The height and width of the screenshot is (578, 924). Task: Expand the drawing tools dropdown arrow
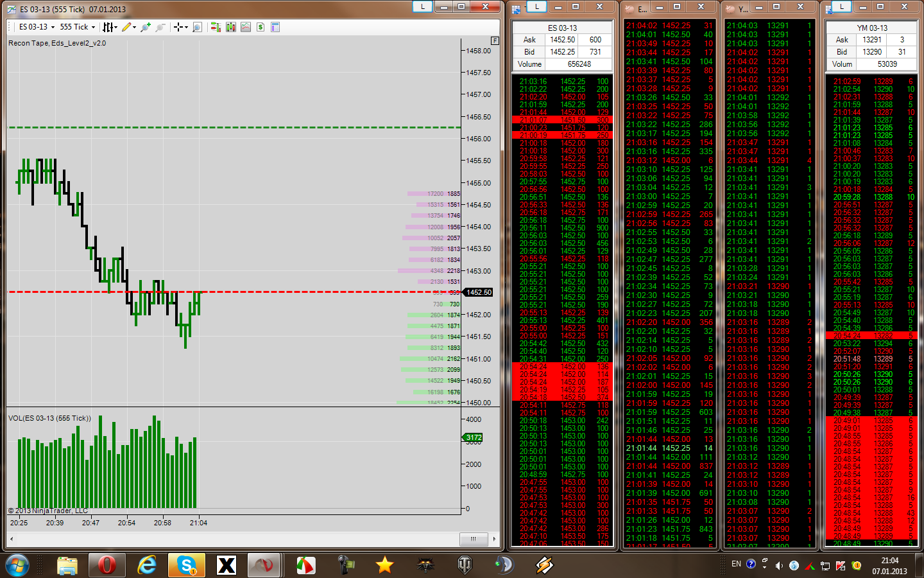(x=134, y=28)
